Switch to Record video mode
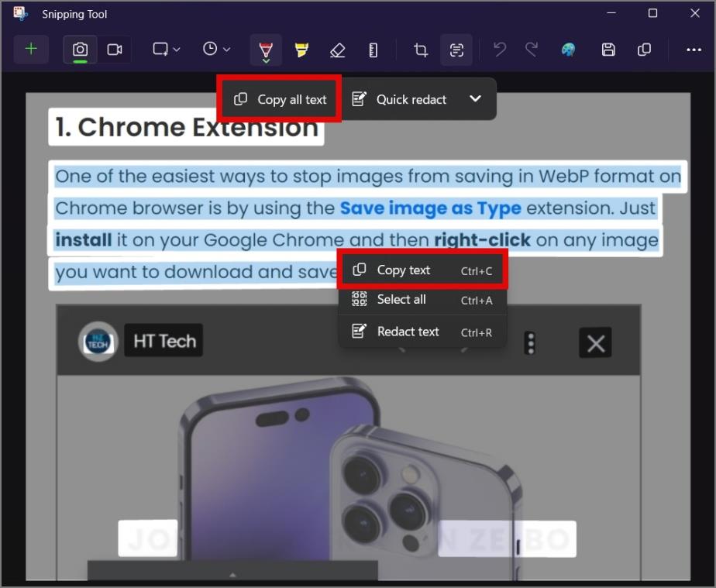The width and height of the screenshot is (716, 588). point(114,50)
